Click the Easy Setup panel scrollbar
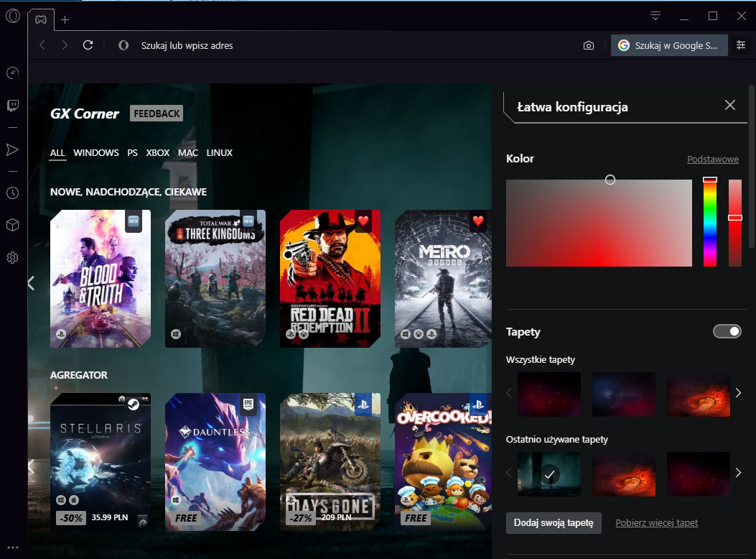 point(751,167)
